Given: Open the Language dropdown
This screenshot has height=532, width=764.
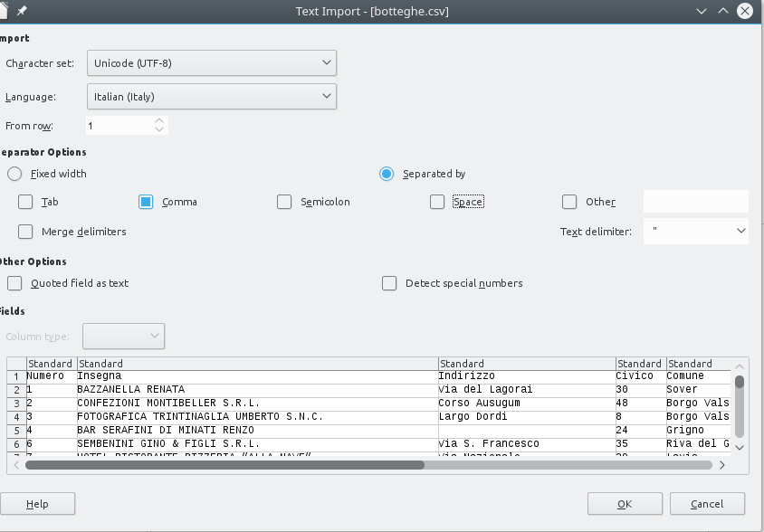Looking at the screenshot, I should point(212,97).
